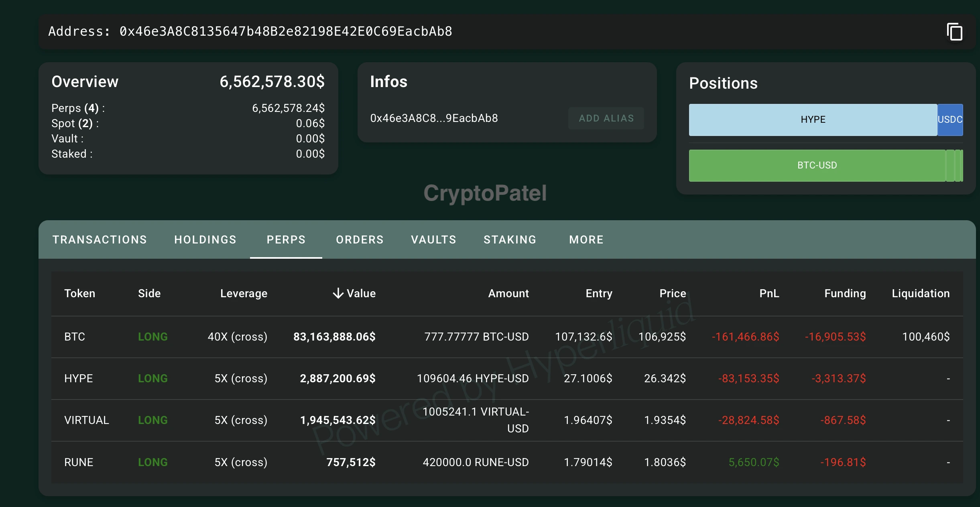Click the USDC spot position bar
Viewport: 980px width, 507px height.
950,120
